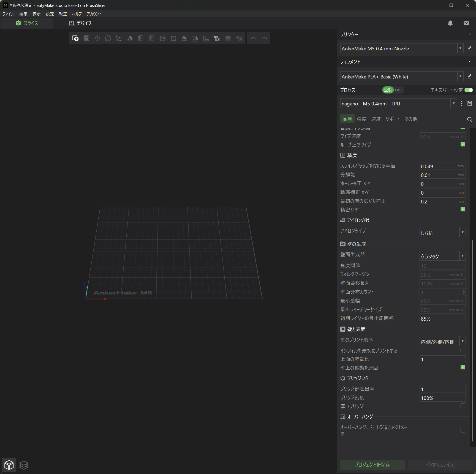Enable the 厚いブリッジ checkbox
Viewport: 476px width, 474px height.
(x=463, y=406)
